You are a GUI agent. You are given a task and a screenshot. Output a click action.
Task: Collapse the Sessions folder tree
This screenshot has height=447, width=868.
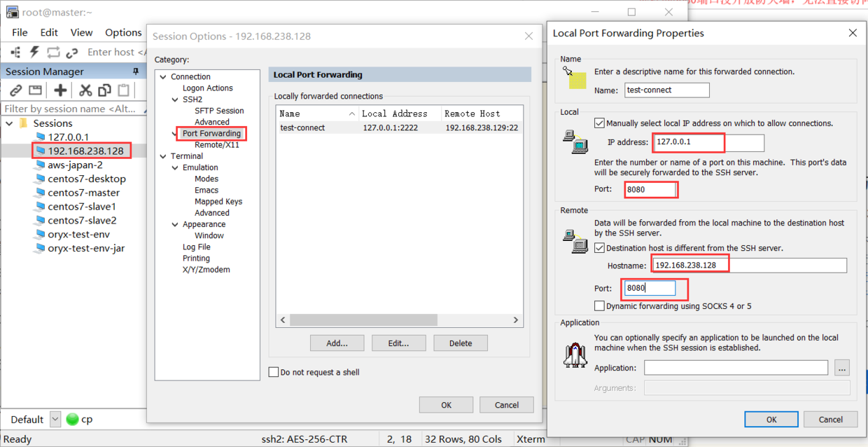coord(10,123)
